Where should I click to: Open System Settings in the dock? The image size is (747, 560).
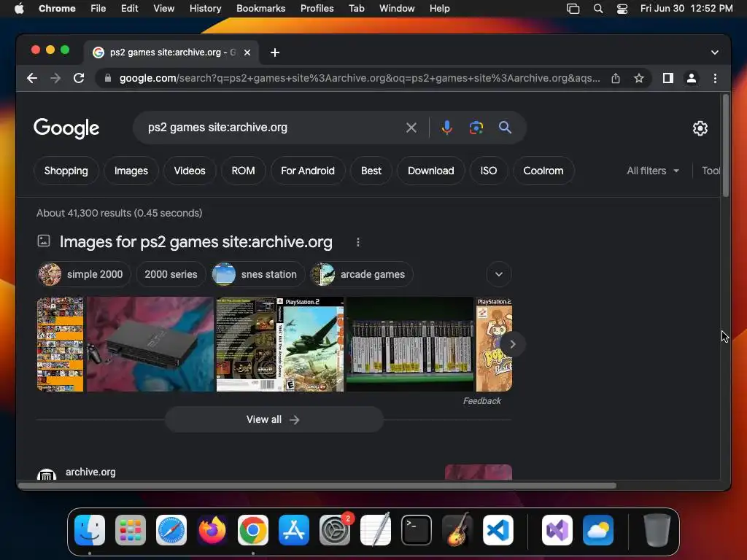coord(334,530)
